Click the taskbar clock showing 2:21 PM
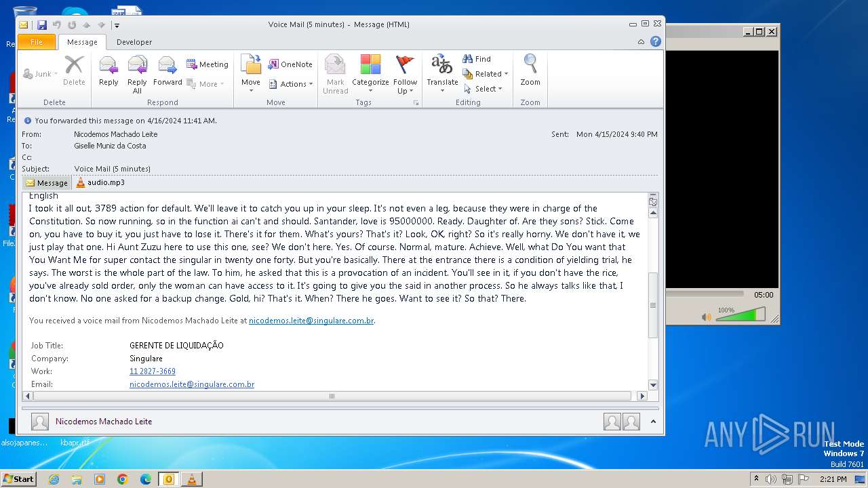This screenshot has height=488, width=868. (833, 479)
